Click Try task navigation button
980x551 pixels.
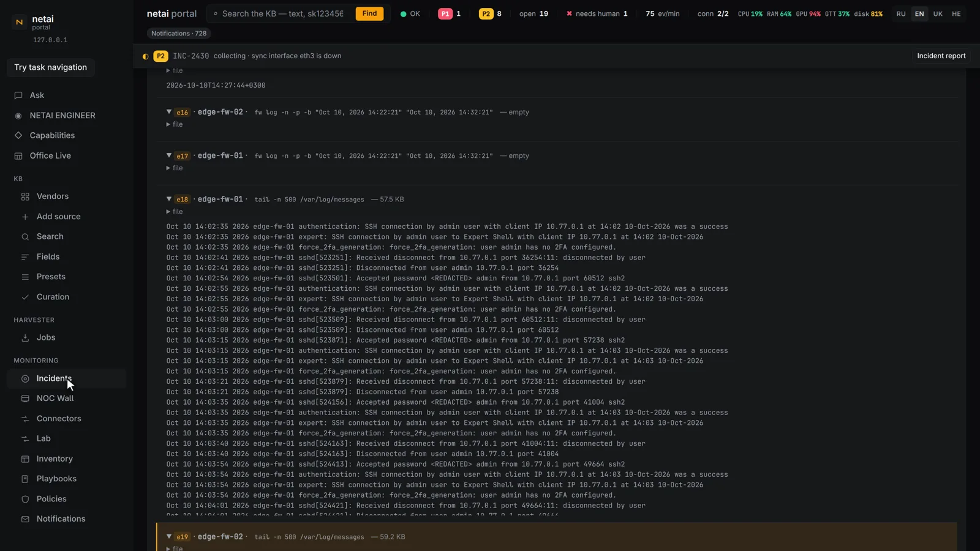(x=50, y=67)
